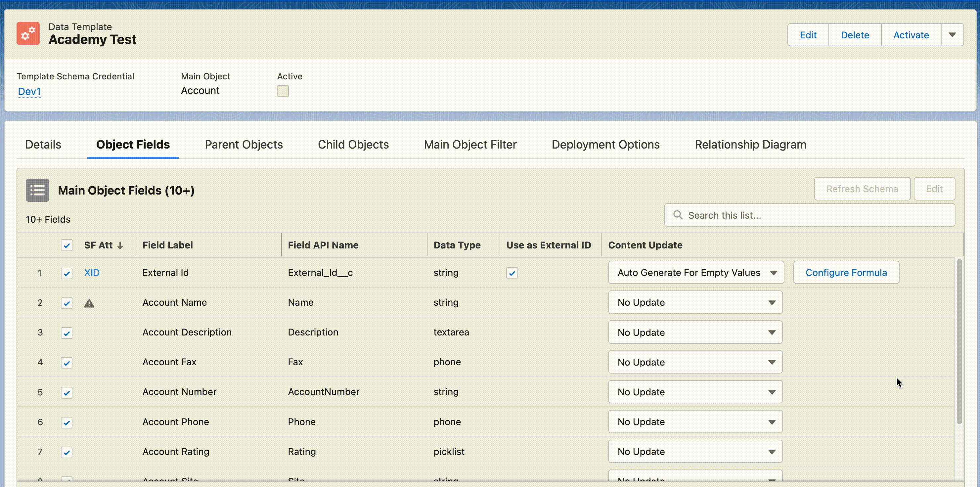This screenshot has height=487, width=980.
Task: Uncheck the Account Rating row checkbox
Action: click(67, 452)
